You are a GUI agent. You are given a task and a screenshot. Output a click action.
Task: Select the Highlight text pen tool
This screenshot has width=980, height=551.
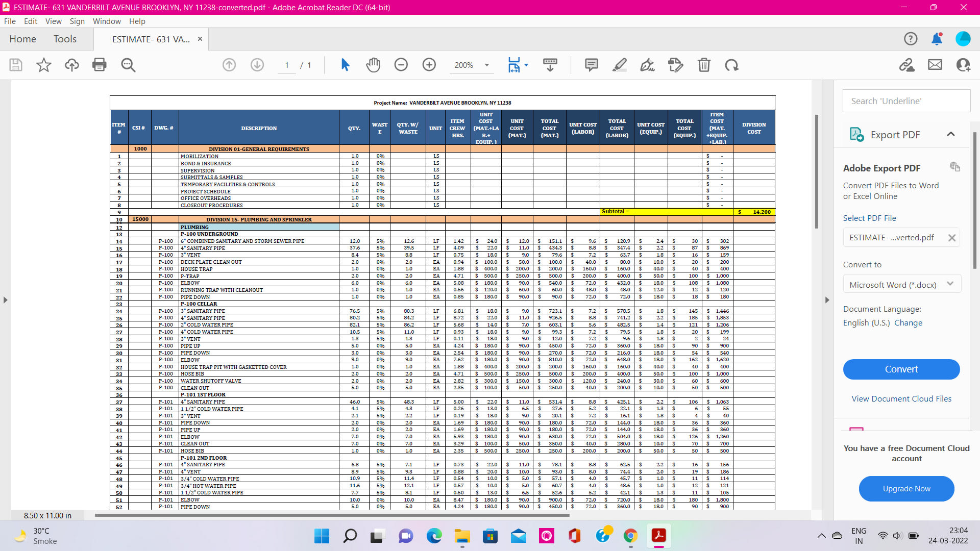(x=620, y=65)
